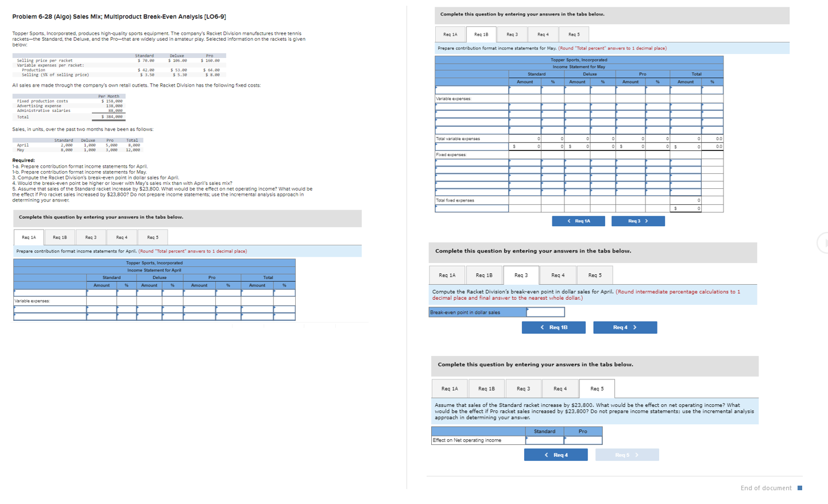Open Req 5 tab above the April statement
Viewport: 828px width, 504px height.
pos(153,237)
